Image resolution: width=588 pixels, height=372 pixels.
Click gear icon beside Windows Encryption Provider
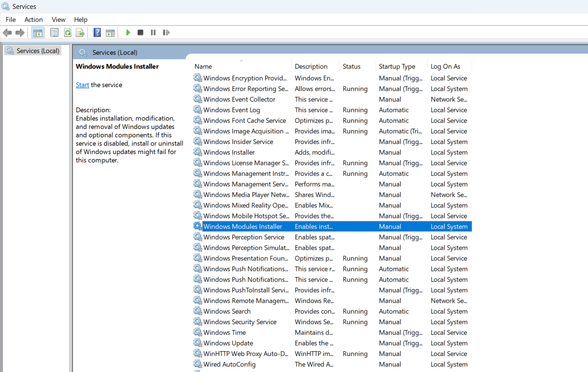pyautogui.click(x=197, y=78)
